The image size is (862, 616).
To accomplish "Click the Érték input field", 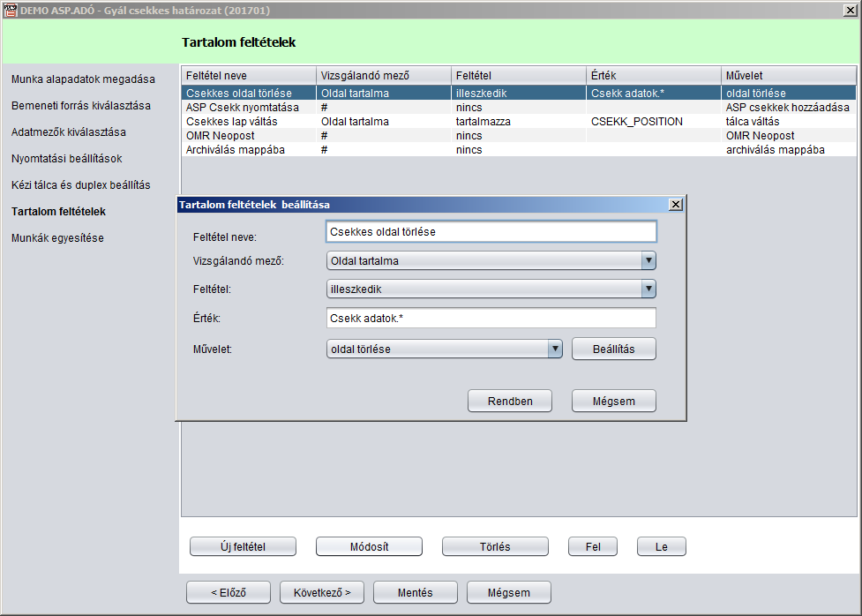I will [x=491, y=318].
